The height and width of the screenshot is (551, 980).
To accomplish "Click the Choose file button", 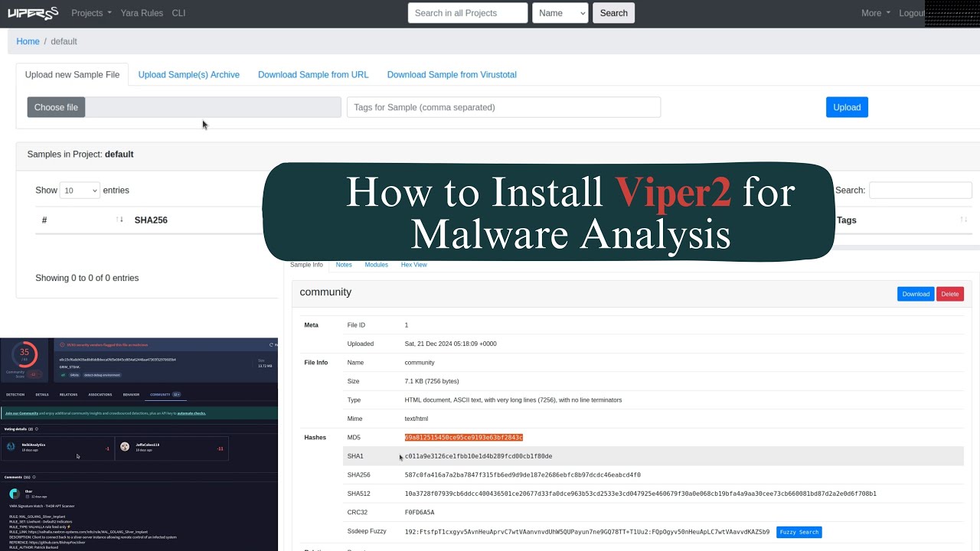I will [56, 107].
